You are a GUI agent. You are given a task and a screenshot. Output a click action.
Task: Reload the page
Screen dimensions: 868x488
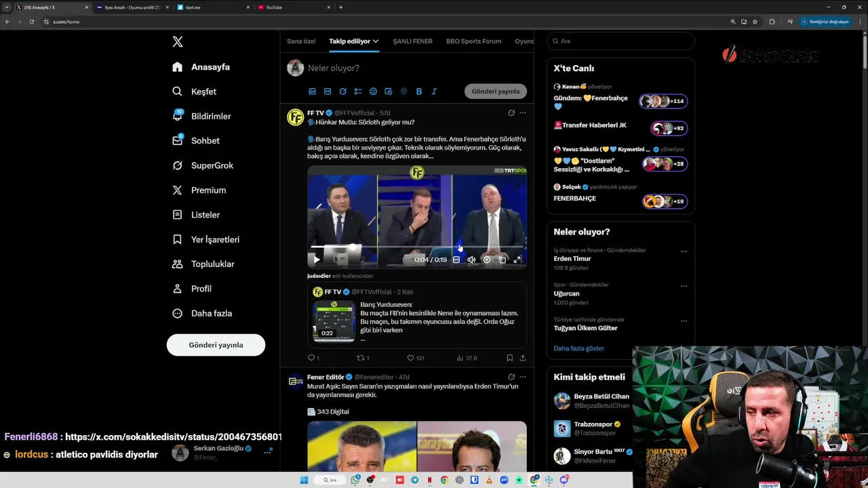click(31, 22)
